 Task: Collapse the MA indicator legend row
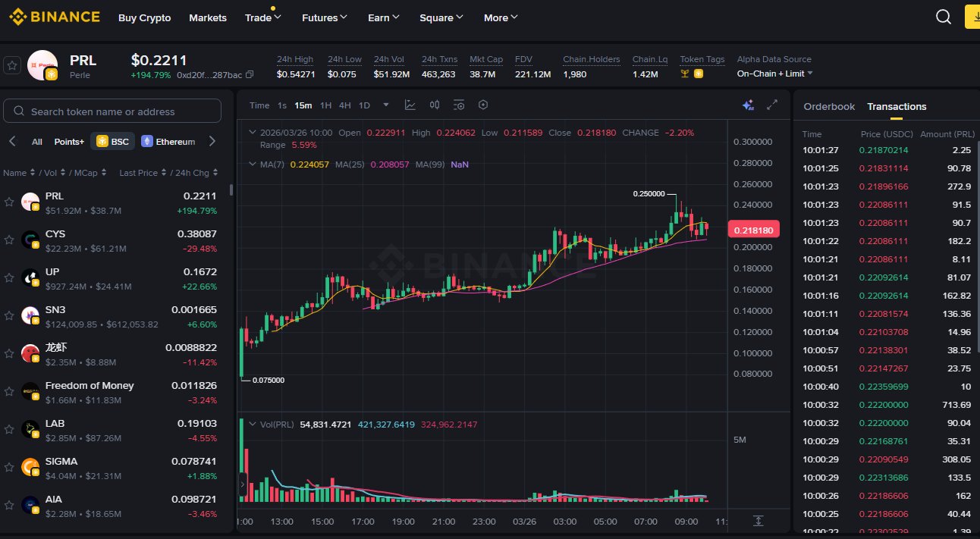(x=253, y=164)
